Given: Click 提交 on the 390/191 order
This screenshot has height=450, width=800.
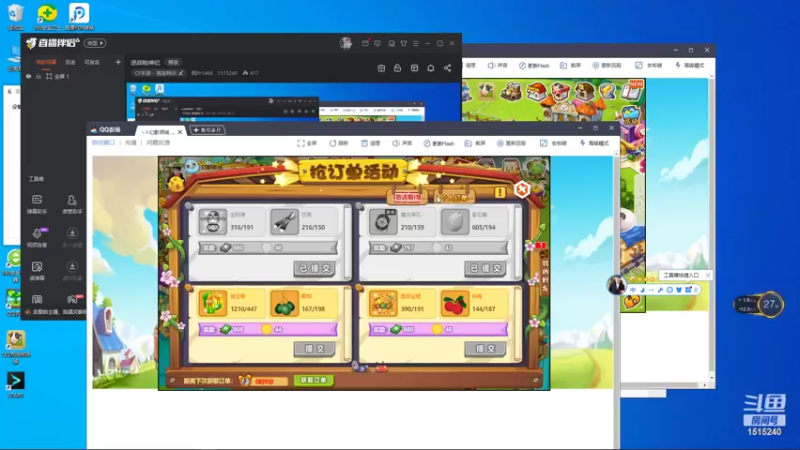Looking at the screenshot, I should (x=485, y=349).
